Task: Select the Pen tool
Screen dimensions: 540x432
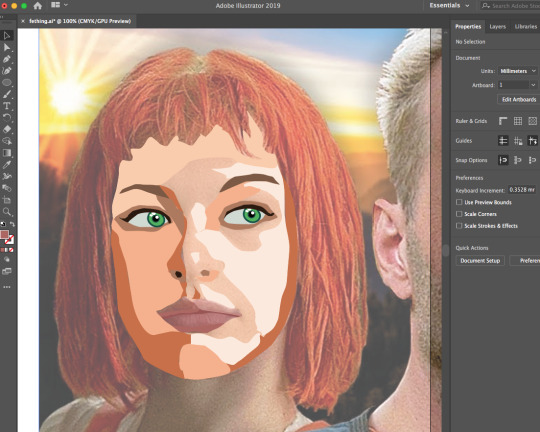Action: (7, 59)
